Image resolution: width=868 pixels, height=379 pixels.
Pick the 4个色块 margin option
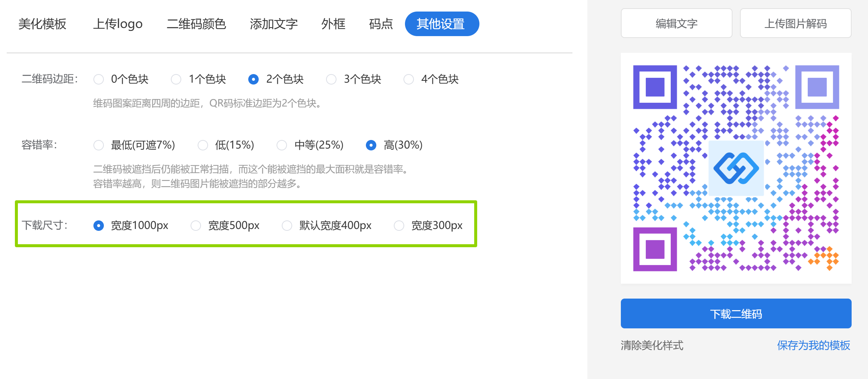[409, 79]
